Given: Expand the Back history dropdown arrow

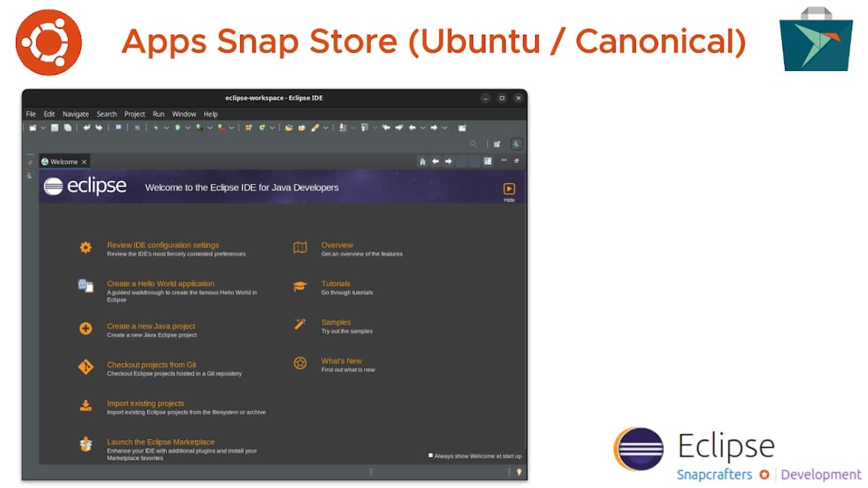Looking at the screenshot, I should click(422, 128).
